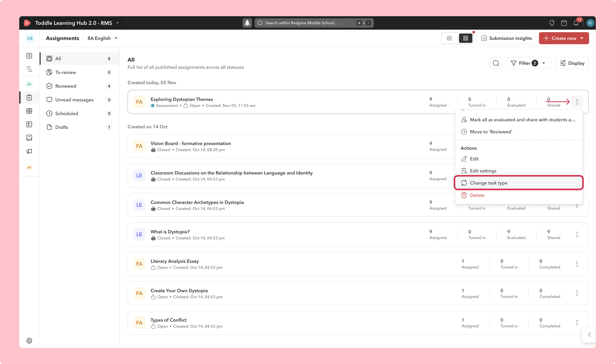
Task: Open more options for Create Your Own Dystopia
Action: coord(577,293)
